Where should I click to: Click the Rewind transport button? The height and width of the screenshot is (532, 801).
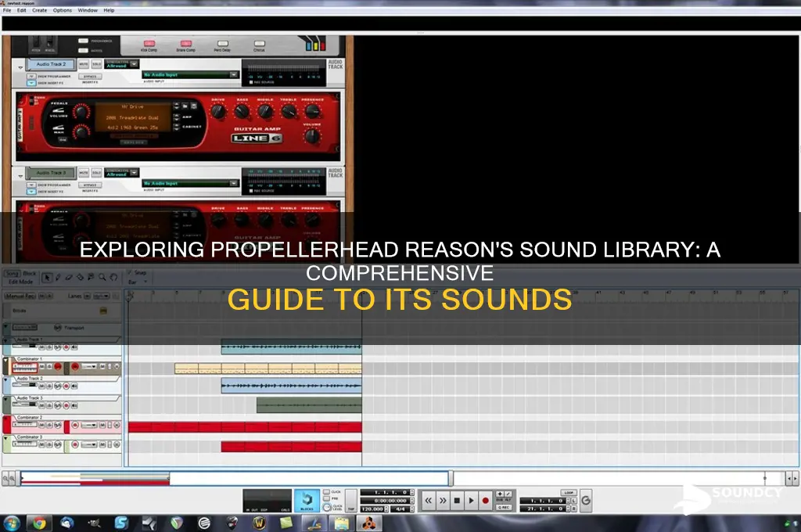pos(428,501)
